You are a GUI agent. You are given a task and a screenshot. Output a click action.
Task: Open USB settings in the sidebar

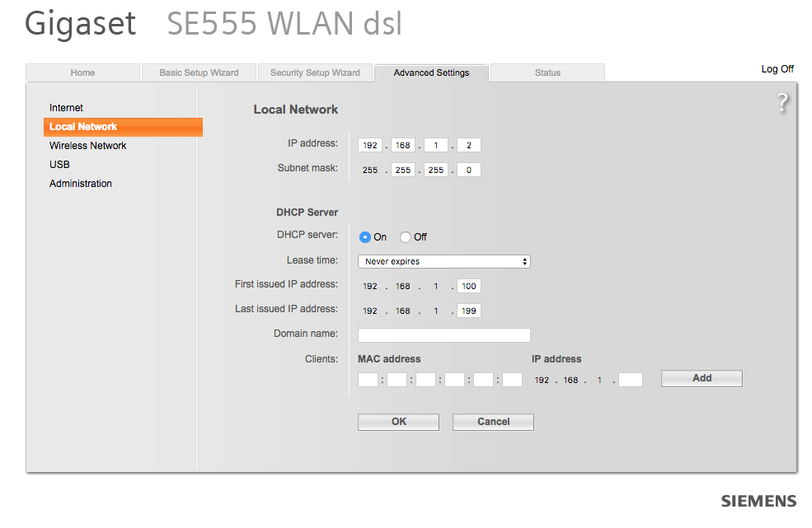click(x=59, y=165)
